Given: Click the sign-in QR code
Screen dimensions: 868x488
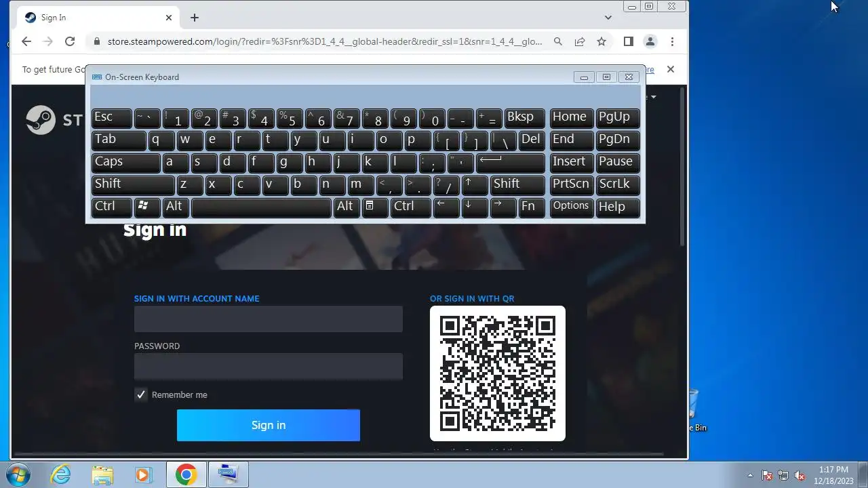Looking at the screenshot, I should [x=498, y=373].
